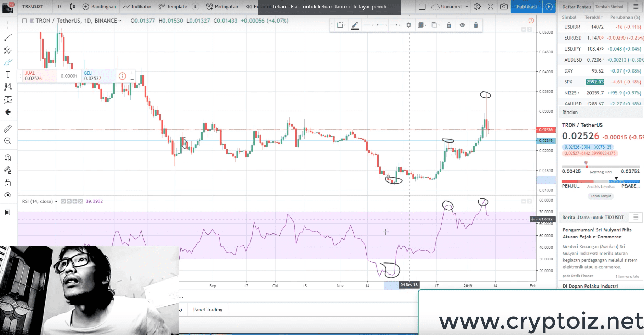Click the layout selection square icon
Image resolution: width=644 pixels, height=335 pixels.
[422, 6]
